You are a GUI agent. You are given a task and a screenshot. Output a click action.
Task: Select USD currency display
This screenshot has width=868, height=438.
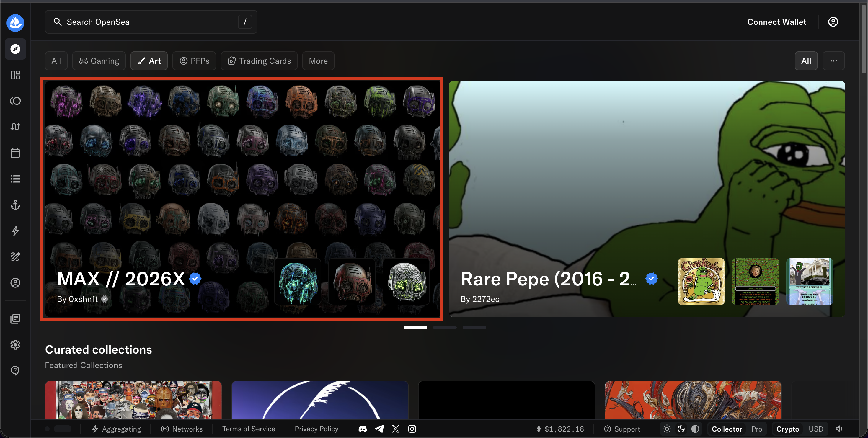[816, 429]
